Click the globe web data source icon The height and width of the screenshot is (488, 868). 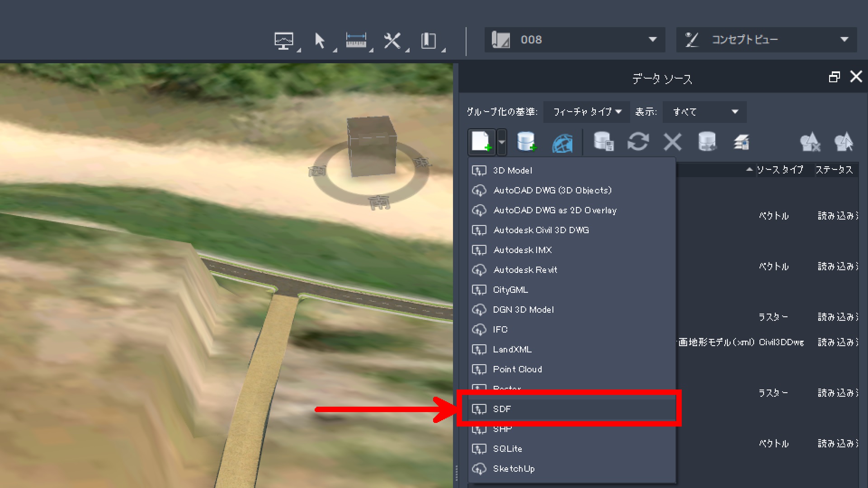pyautogui.click(x=562, y=143)
